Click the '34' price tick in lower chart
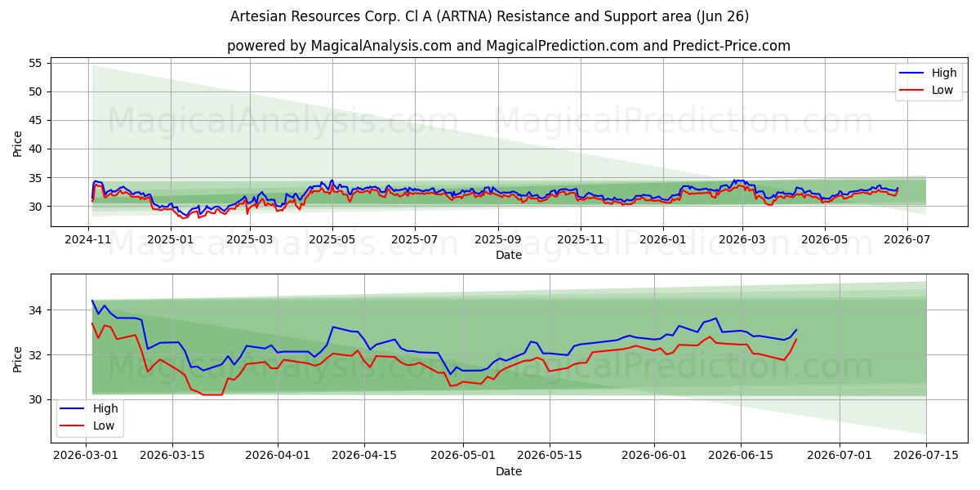Viewport: 980px width, 490px height. [x=37, y=310]
